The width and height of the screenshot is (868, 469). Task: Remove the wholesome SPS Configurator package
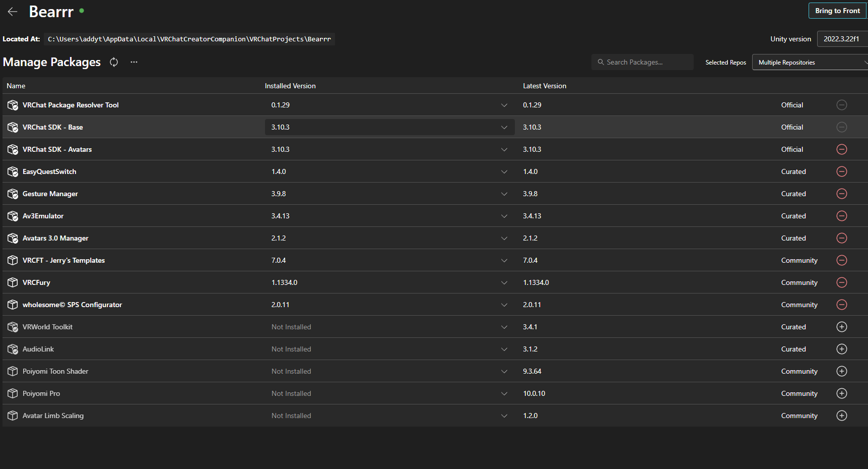click(841, 305)
